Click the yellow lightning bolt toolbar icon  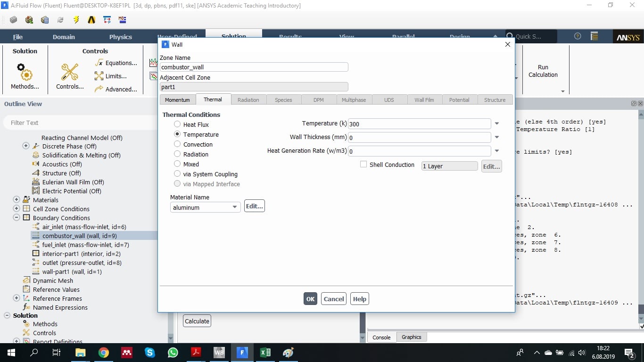pyautogui.click(x=76, y=20)
